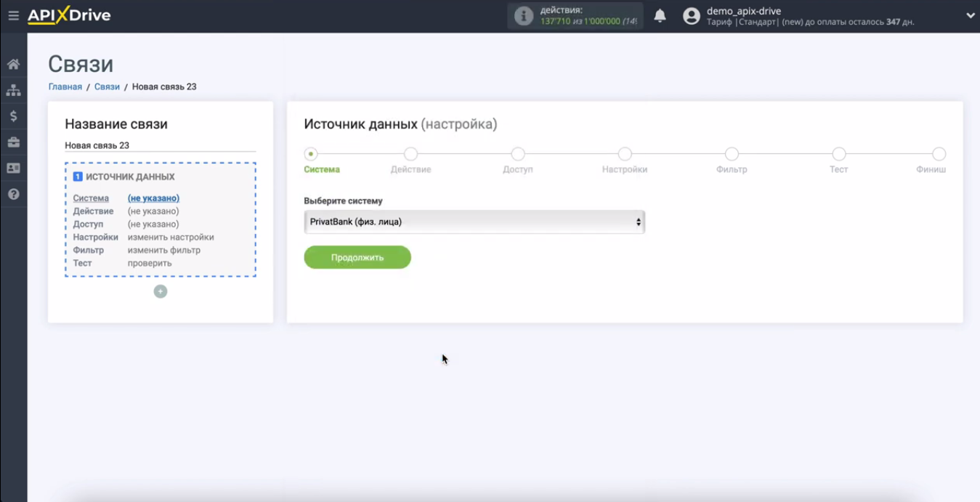
Task: Click the Действие (не указано) value
Action: click(153, 211)
